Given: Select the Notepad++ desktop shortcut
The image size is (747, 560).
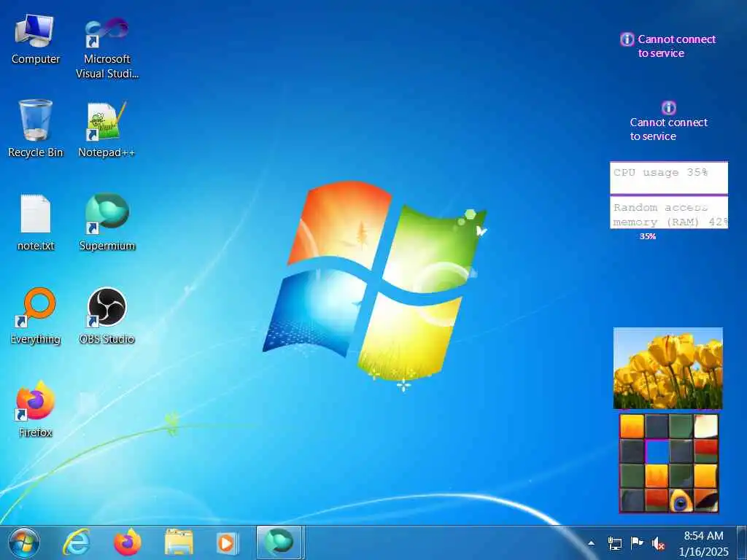Looking at the screenshot, I should [x=107, y=130].
